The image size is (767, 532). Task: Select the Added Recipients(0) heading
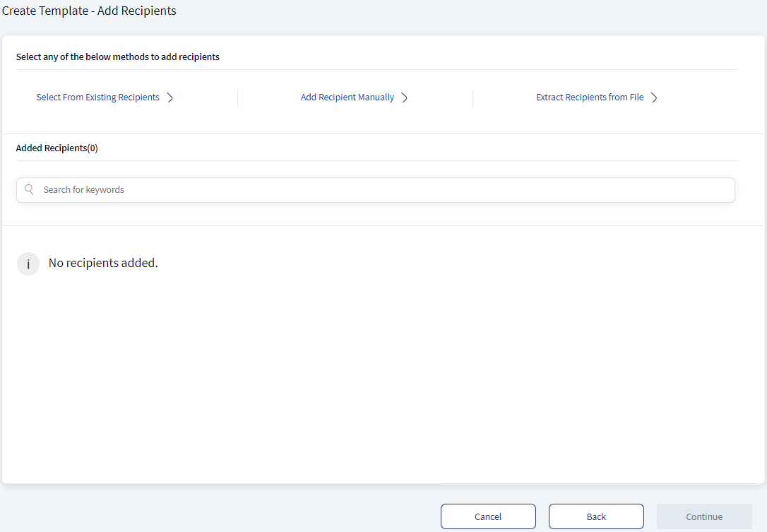point(57,148)
